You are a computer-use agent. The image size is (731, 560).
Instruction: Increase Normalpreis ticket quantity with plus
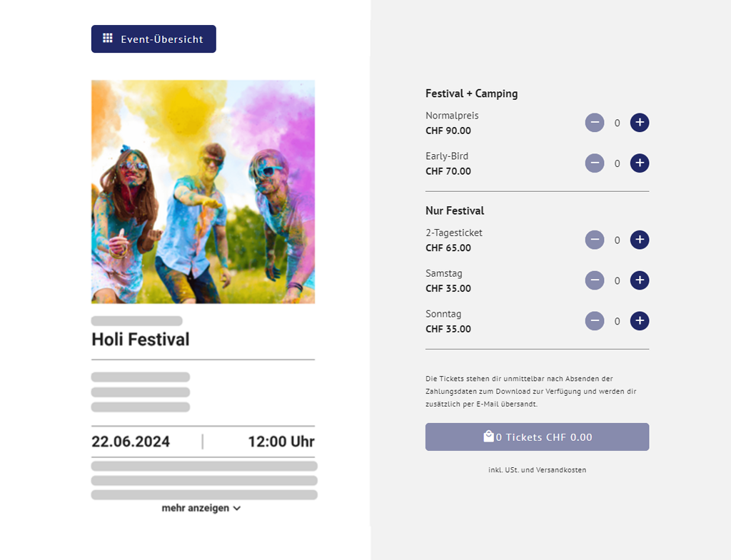point(640,123)
